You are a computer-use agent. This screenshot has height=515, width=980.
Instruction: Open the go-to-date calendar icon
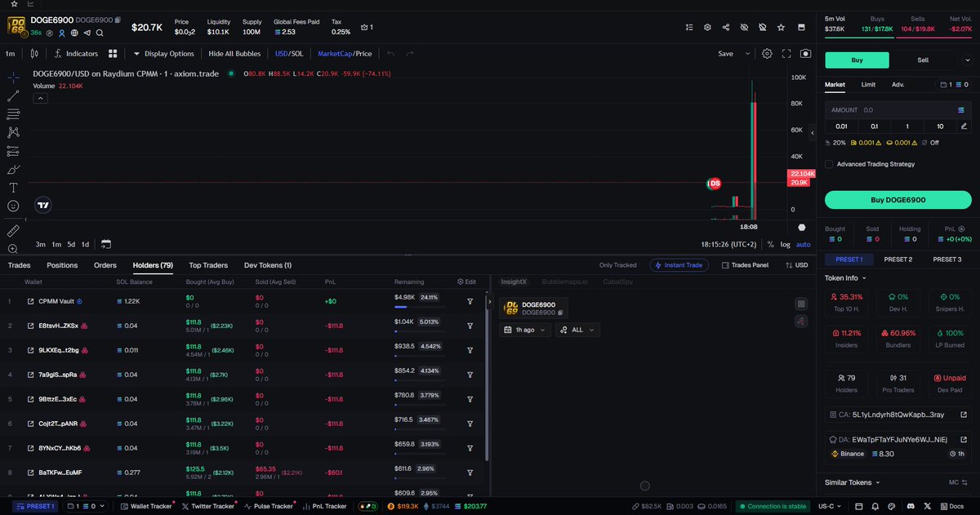click(x=106, y=244)
